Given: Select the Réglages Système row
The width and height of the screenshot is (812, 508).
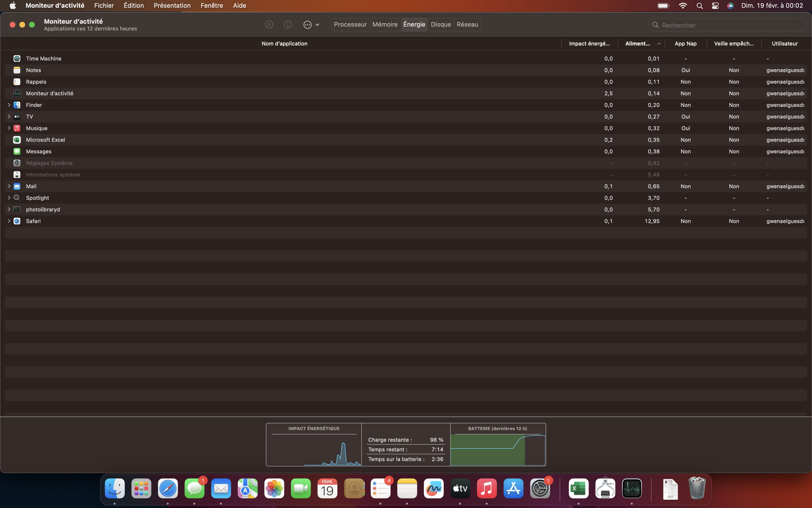Looking at the screenshot, I should point(406,163).
